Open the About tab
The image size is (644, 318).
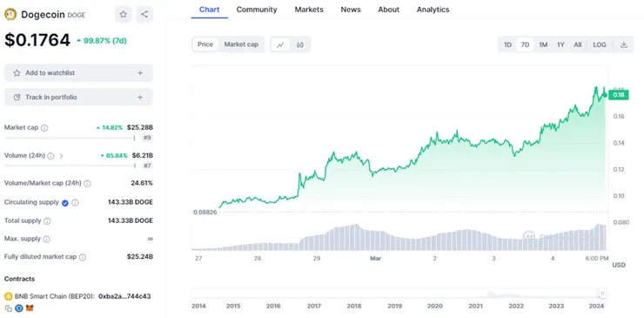coord(388,10)
